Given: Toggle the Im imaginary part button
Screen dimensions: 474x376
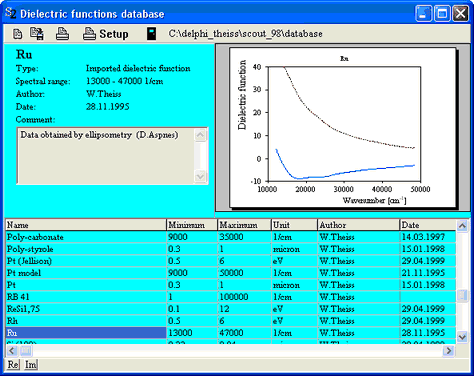Looking at the screenshot, I should (30, 365).
